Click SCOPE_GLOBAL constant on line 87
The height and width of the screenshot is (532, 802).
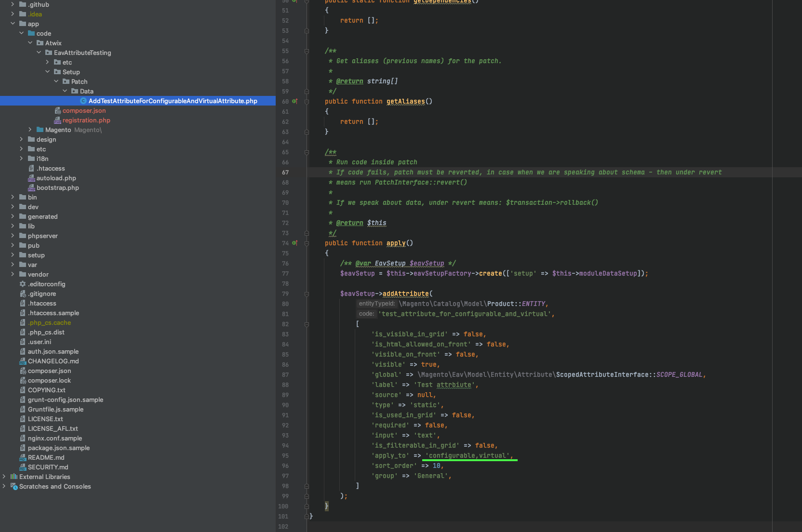tap(680, 374)
